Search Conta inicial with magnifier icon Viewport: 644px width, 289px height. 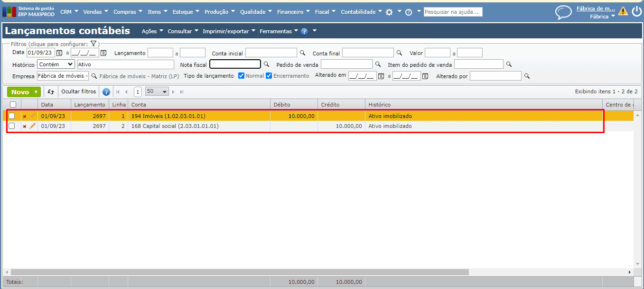coord(302,53)
